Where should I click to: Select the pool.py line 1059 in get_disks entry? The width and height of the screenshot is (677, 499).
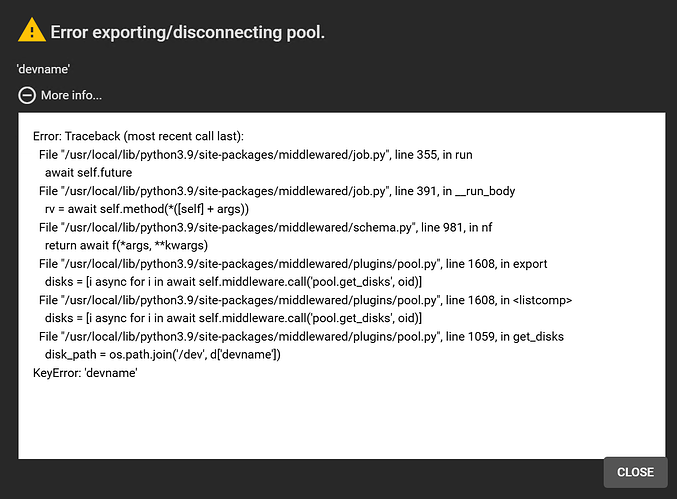[301, 336]
